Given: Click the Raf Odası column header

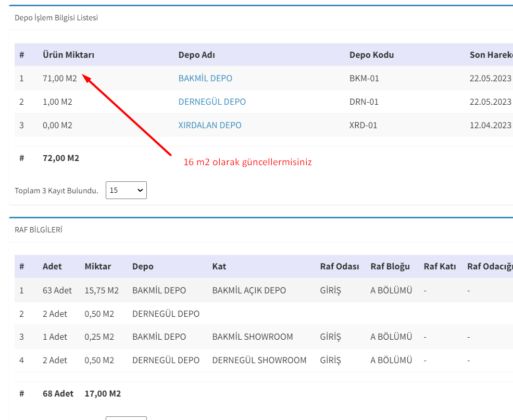Looking at the screenshot, I should point(340,267).
